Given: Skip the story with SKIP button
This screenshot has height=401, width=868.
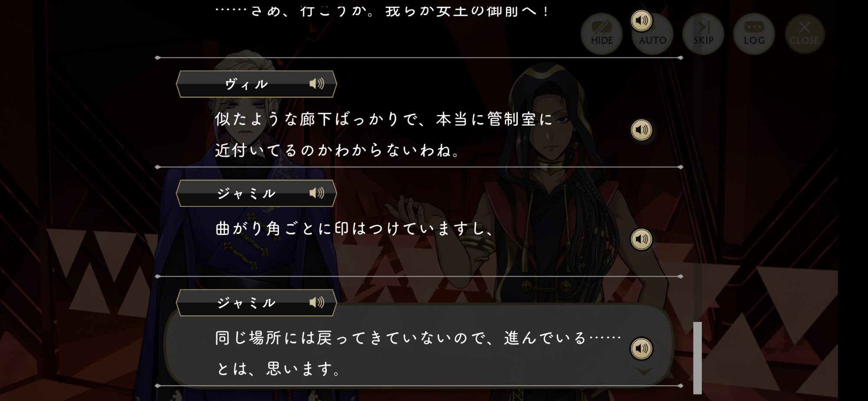Looking at the screenshot, I should (x=703, y=34).
